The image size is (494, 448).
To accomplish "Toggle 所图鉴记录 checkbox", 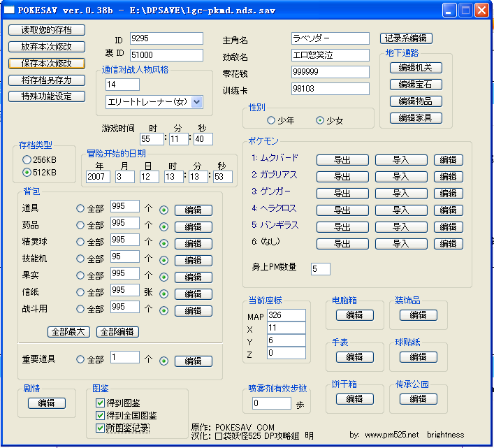I will [x=100, y=428].
